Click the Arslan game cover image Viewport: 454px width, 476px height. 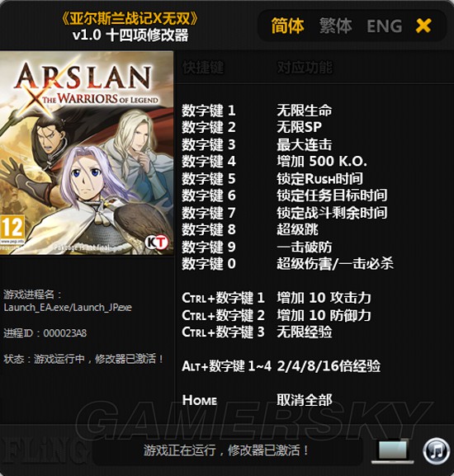87,153
